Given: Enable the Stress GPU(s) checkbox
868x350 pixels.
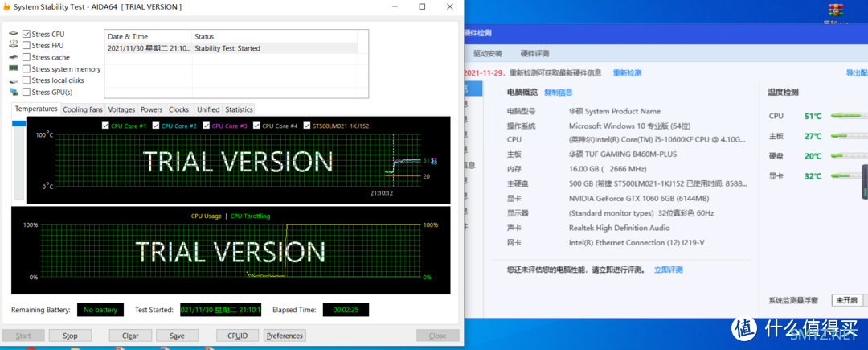Looking at the screenshot, I should click(x=27, y=92).
